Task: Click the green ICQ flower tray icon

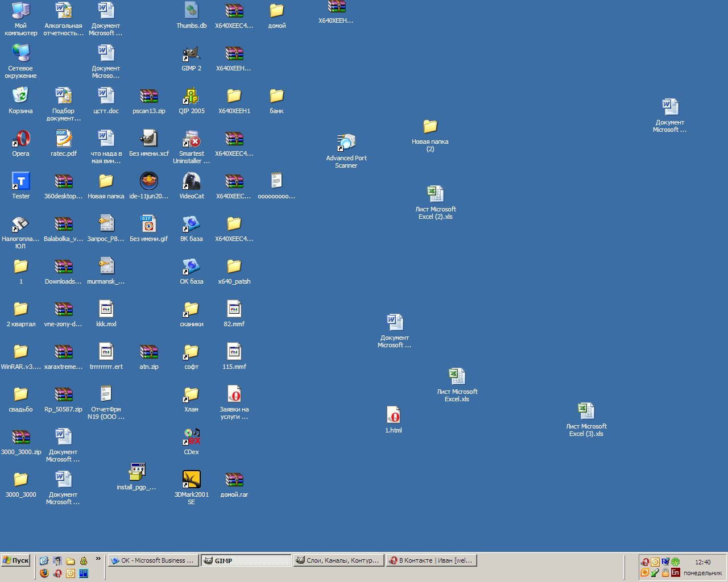Action: [x=675, y=562]
